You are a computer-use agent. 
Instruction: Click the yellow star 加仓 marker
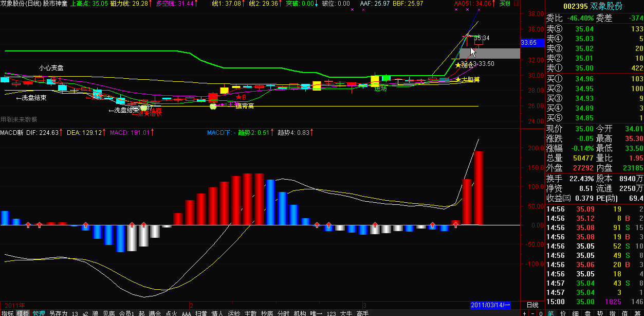[458, 65]
